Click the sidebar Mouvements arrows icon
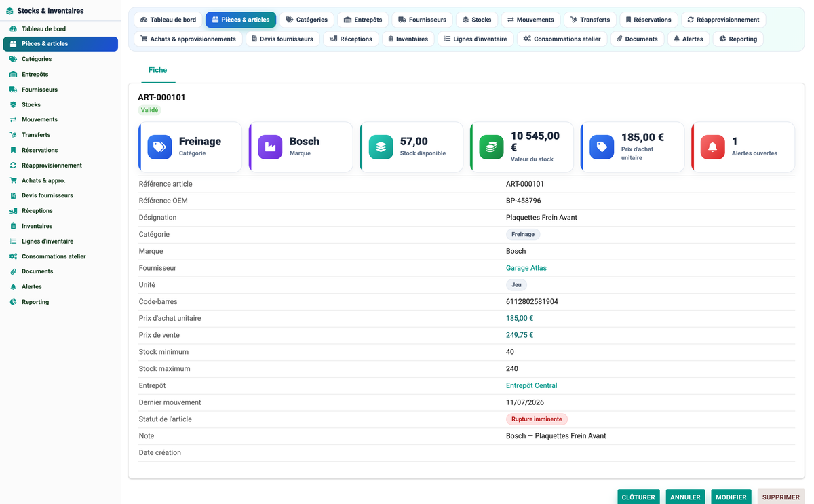This screenshot has width=814, height=504. 13,120
